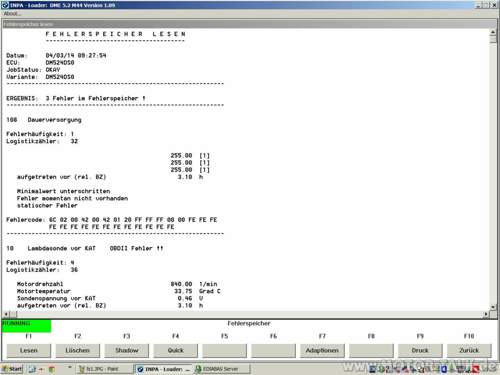Switch to the Paint taskbar window

[103, 369]
